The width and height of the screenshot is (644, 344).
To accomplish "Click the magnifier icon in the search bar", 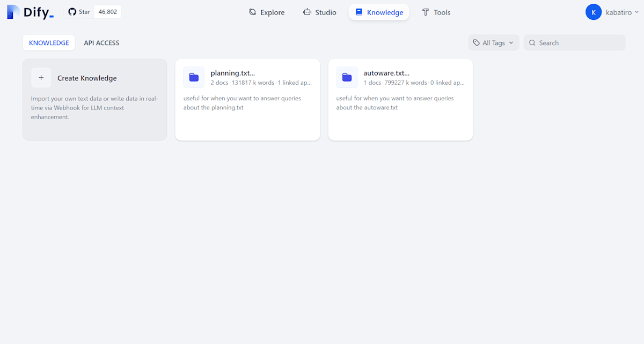I will pos(532,42).
